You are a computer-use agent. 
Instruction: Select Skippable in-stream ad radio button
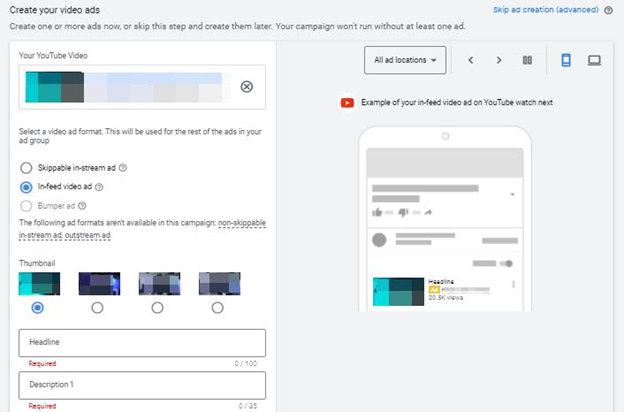pos(26,168)
